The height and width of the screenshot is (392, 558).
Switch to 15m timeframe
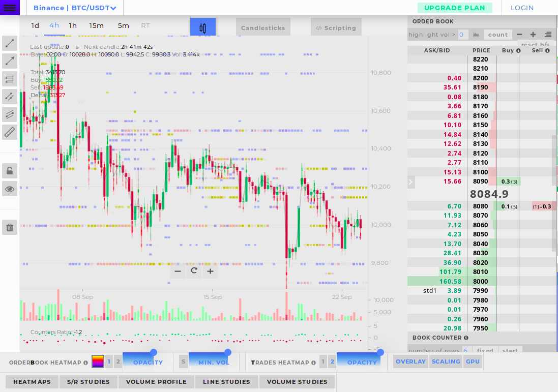pos(97,25)
